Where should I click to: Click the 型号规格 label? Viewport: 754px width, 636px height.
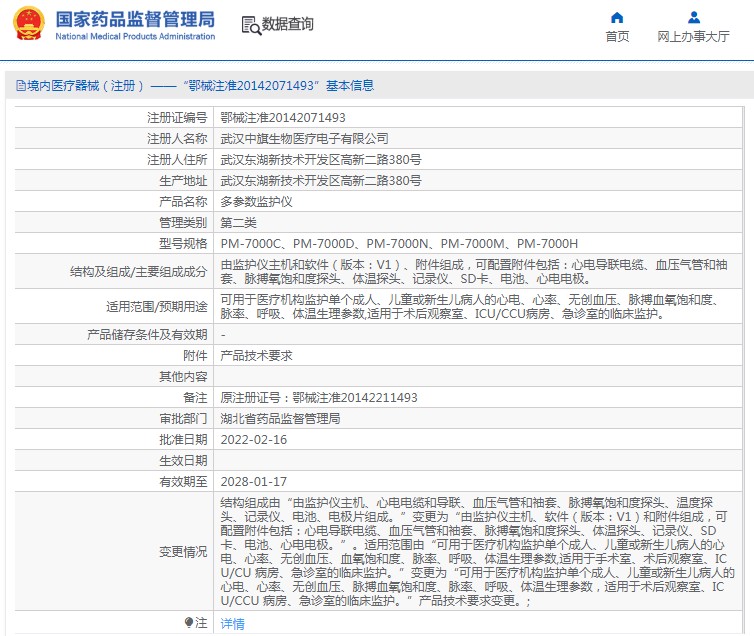(x=183, y=244)
